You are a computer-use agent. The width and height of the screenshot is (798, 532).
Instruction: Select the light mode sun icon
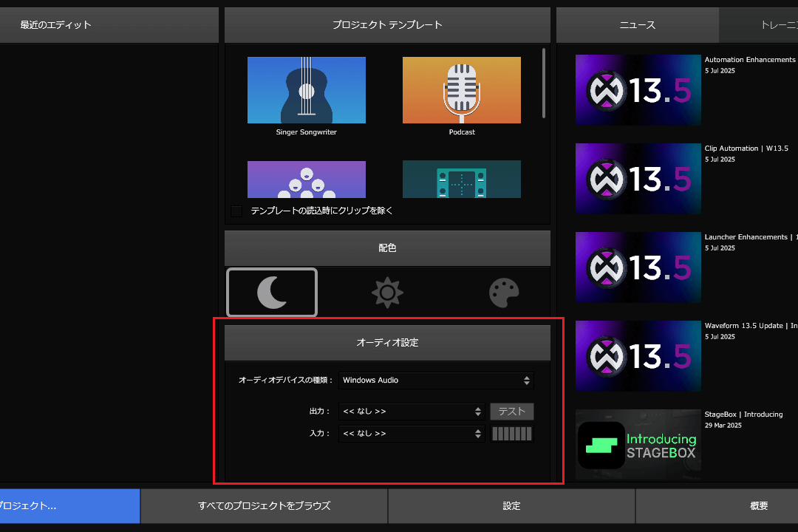(x=387, y=293)
